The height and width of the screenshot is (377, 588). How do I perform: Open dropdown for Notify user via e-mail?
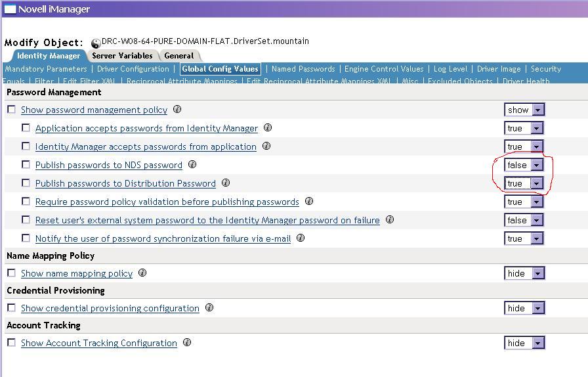pos(524,239)
